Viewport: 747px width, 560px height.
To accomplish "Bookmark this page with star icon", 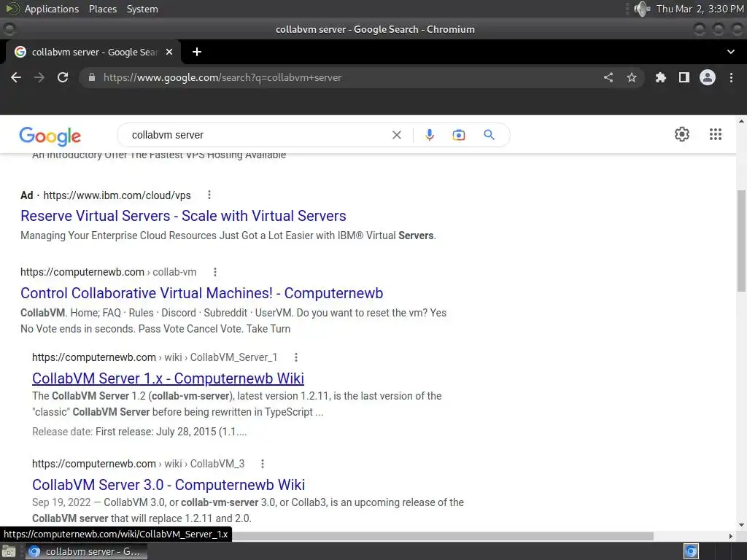I will (632, 77).
